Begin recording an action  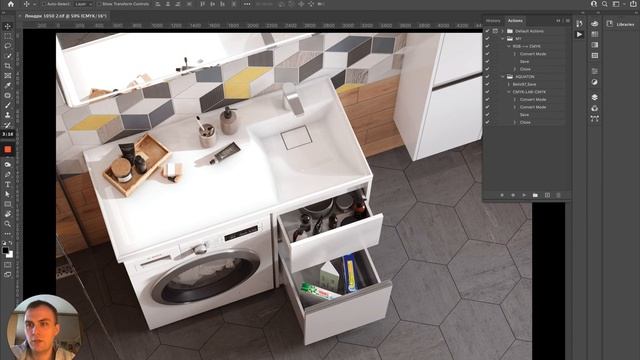(x=513, y=195)
